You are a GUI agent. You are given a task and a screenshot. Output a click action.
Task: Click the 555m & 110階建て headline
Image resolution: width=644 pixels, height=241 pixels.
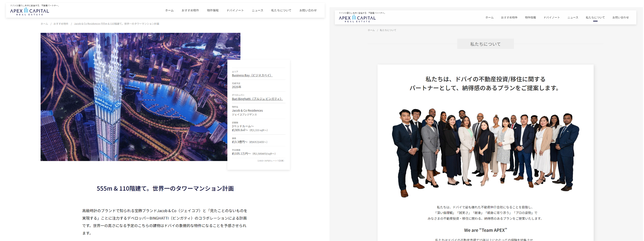coord(165,189)
